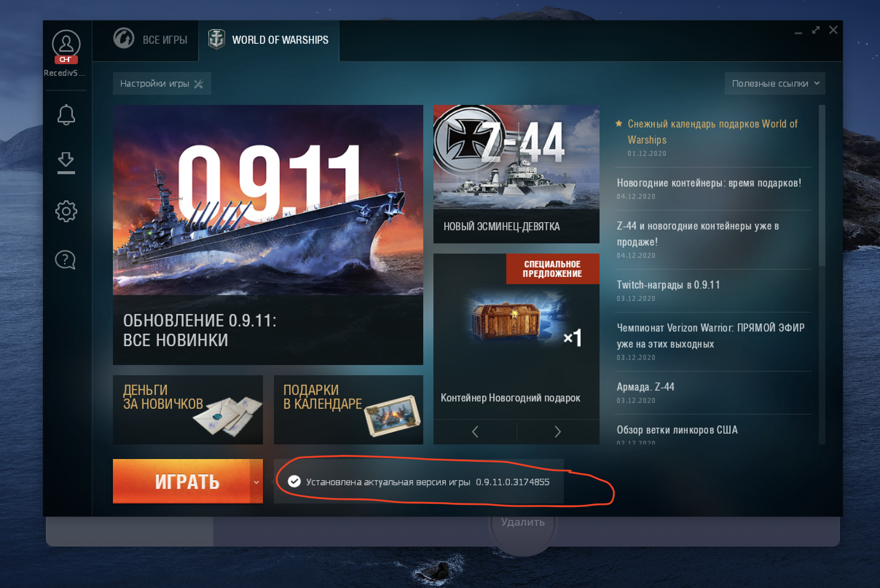
Task: Open Обновление 0.9.11 banner thumbnail
Action: click(x=268, y=235)
